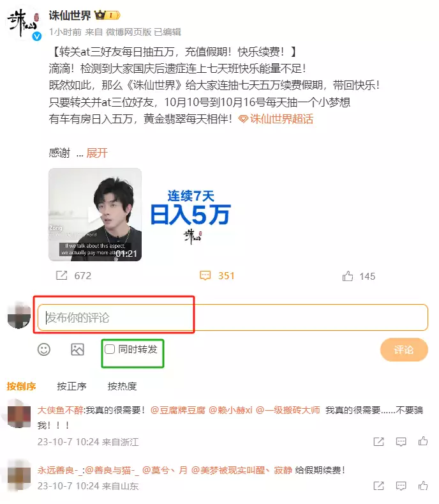Tick the 同时转发 checkbox
Screen dimensions: 439x504
point(110,349)
